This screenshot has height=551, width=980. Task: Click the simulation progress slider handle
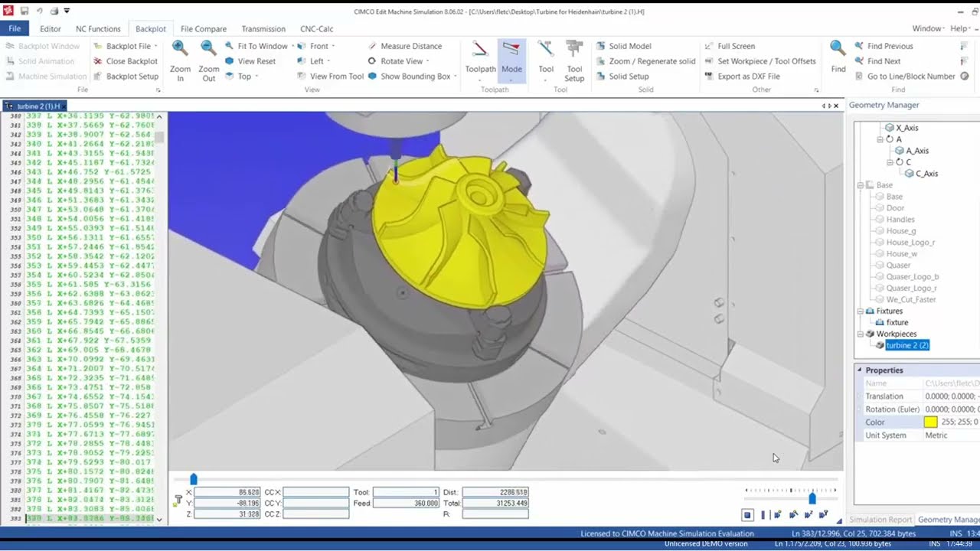click(x=194, y=479)
